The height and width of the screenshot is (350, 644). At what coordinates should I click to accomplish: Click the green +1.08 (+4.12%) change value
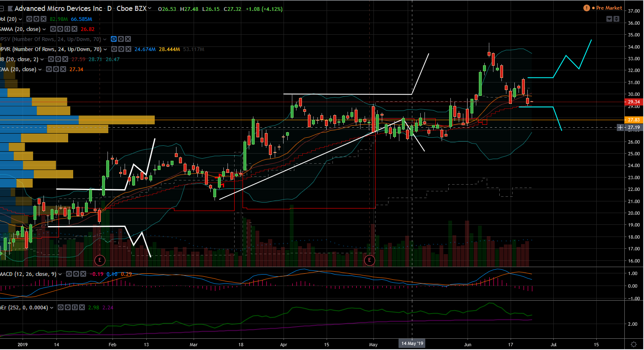pyautogui.click(x=263, y=9)
